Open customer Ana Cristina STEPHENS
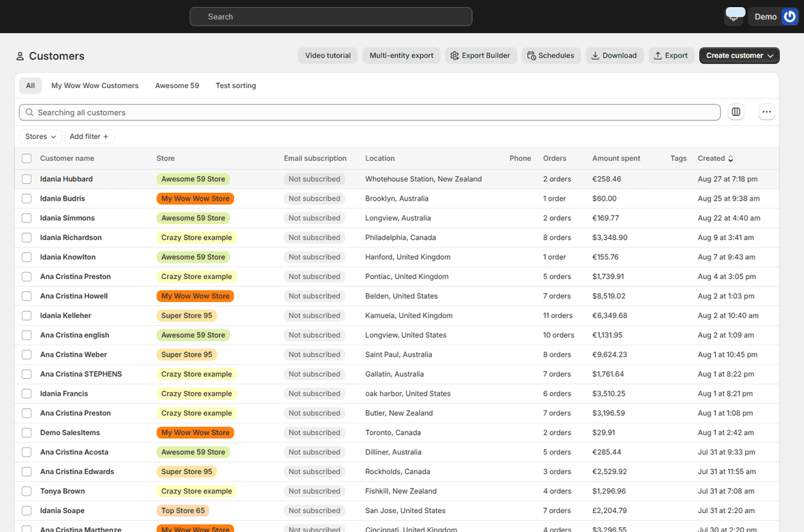804x532 pixels. click(x=81, y=374)
